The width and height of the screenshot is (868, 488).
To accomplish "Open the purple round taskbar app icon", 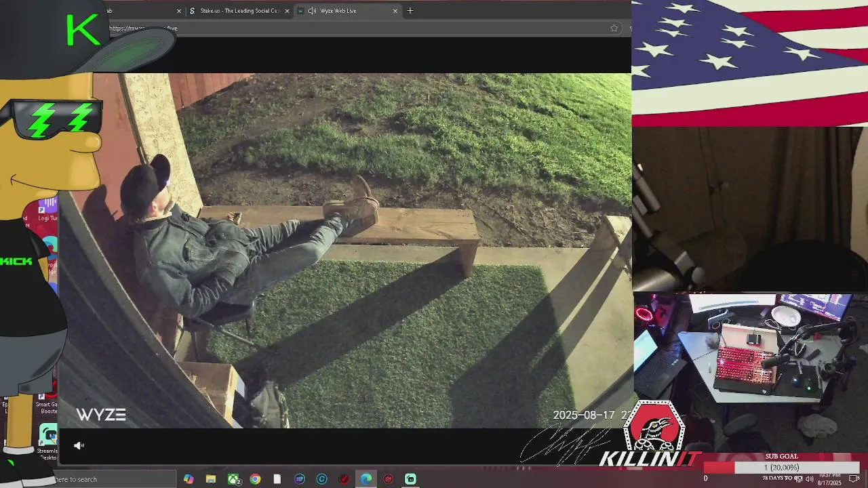I will [300, 479].
